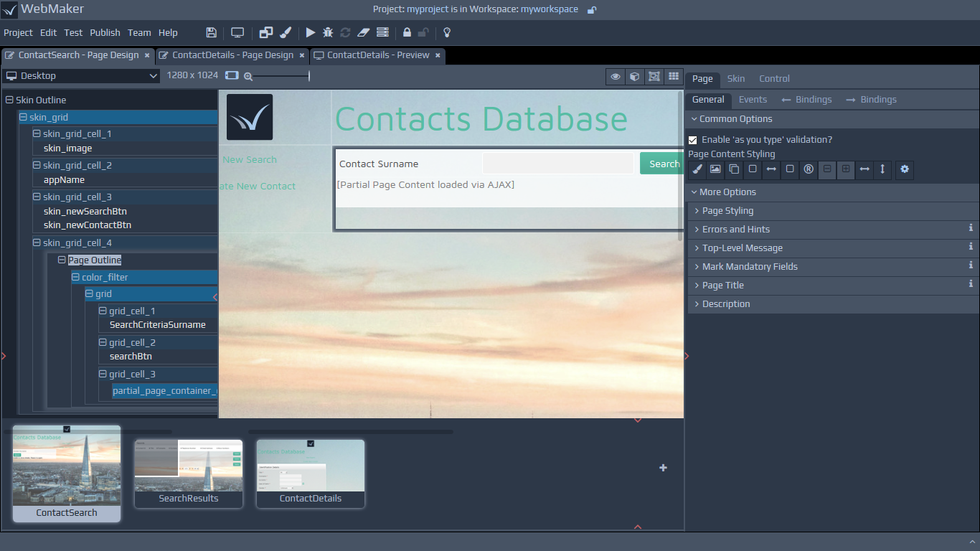The width and height of the screenshot is (980, 551).
Task: Collapse the skin_grid_cell_4 tree node
Action: [37, 243]
